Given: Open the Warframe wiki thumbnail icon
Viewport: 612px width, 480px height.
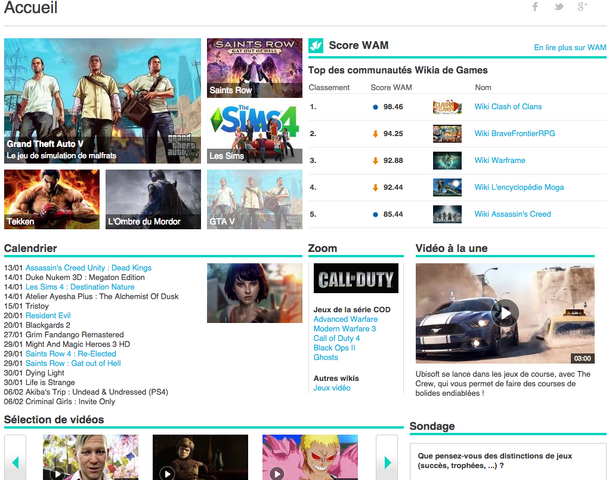Looking at the screenshot, I should 447,161.
